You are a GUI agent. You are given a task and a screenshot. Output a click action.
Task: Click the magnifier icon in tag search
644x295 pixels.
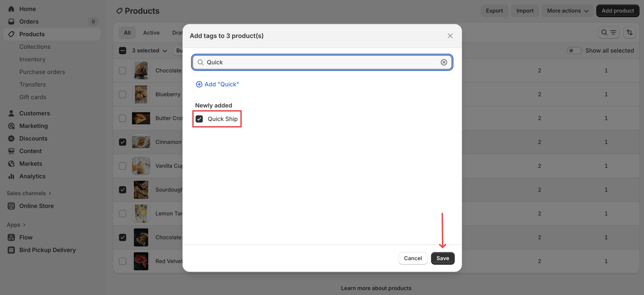click(x=200, y=62)
